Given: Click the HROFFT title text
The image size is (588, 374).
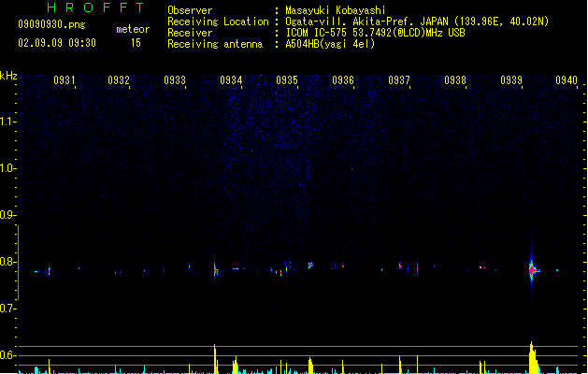Looking at the screenshot, I should [x=95, y=7].
